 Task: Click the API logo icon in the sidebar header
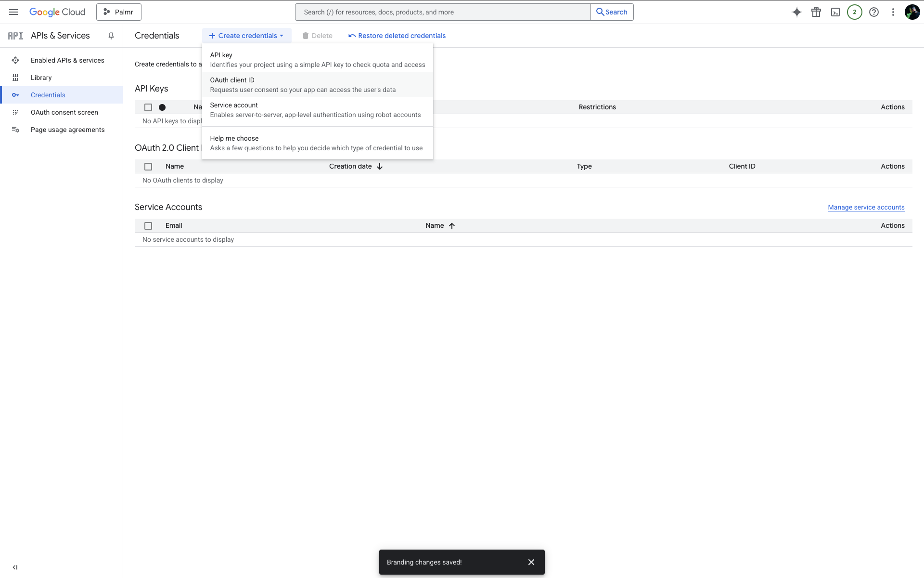click(x=15, y=36)
